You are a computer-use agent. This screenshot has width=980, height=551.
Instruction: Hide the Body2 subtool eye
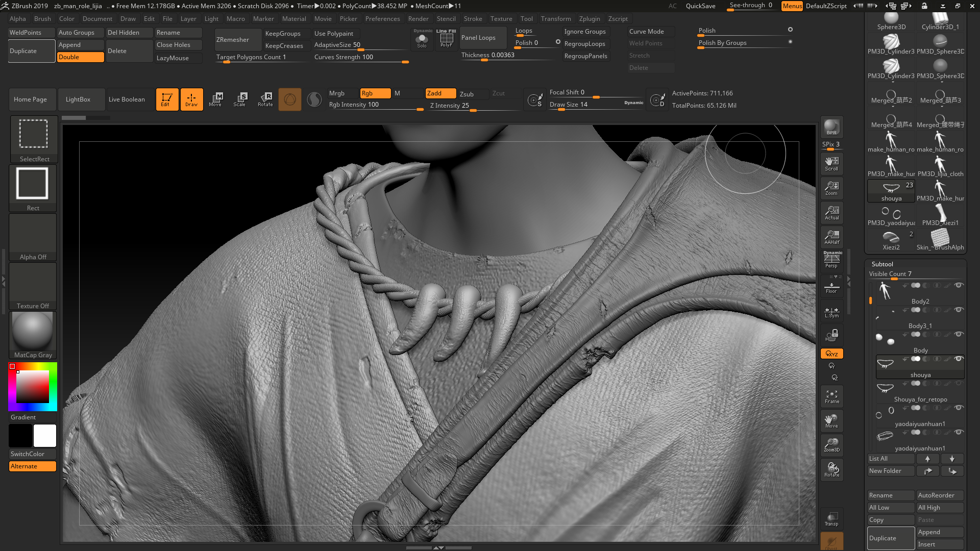tap(959, 285)
